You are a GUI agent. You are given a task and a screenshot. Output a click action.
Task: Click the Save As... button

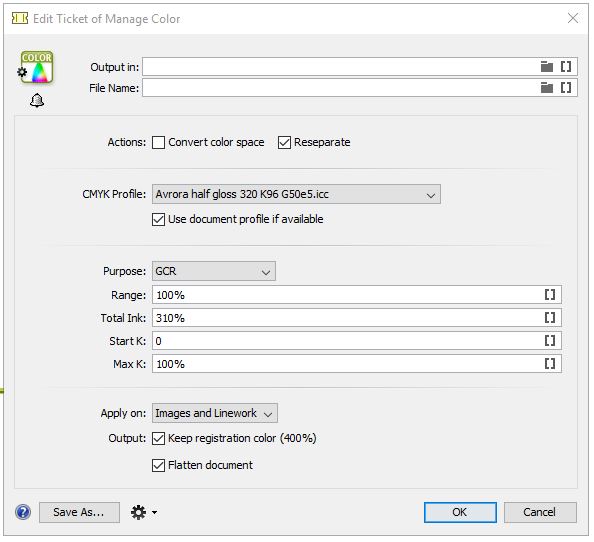[x=79, y=512]
